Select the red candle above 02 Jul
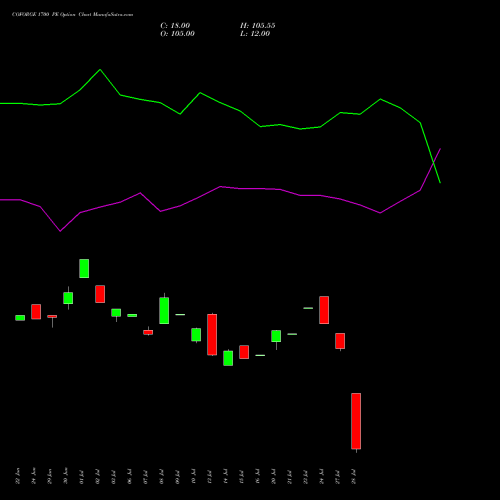Viewport: 500px width, 500px height. [x=100, y=294]
